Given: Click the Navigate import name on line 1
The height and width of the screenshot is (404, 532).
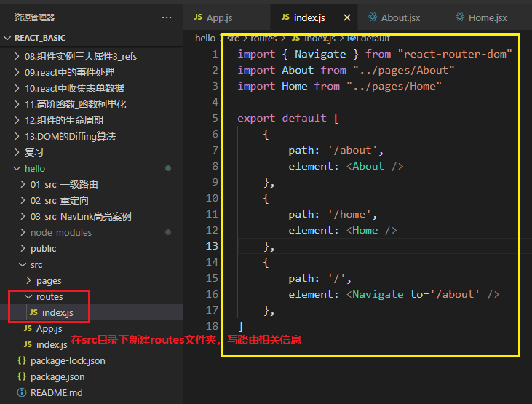Looking at the screenshot, I should point(320,55).
